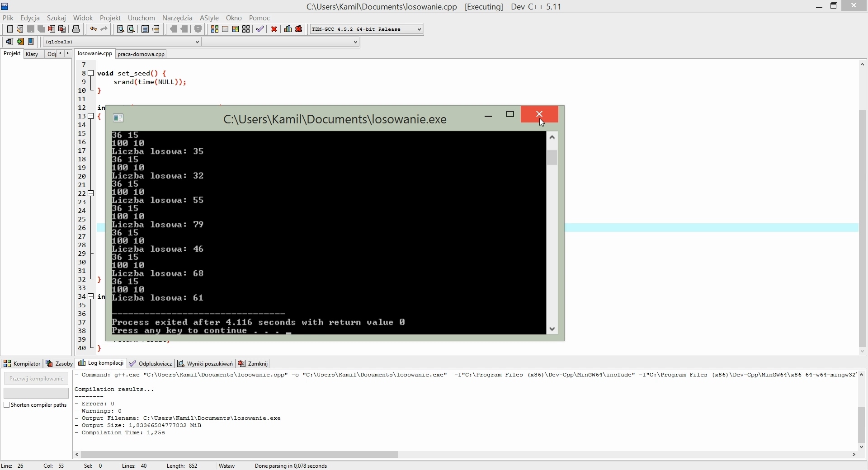Click the Zamknij button in bottom panel

coord(254,364)
